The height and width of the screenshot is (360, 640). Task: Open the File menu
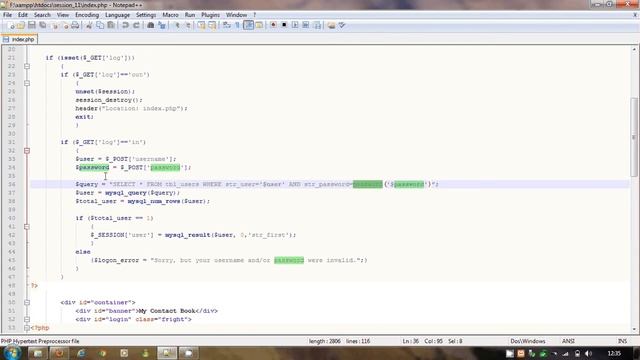point(7,15)
